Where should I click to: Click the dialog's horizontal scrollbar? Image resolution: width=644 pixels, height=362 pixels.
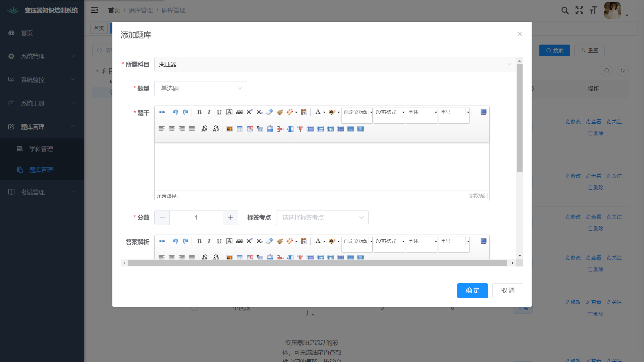point(317,263)
